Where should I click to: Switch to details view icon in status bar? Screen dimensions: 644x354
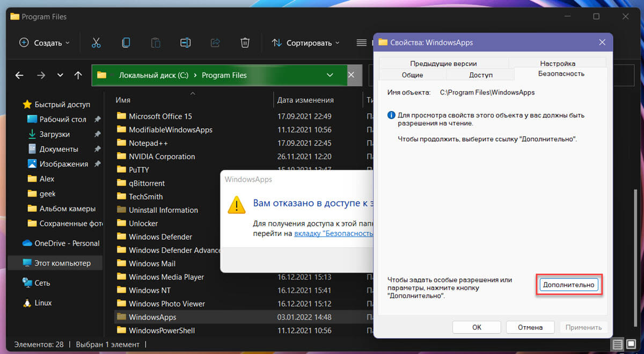[618, 344]
